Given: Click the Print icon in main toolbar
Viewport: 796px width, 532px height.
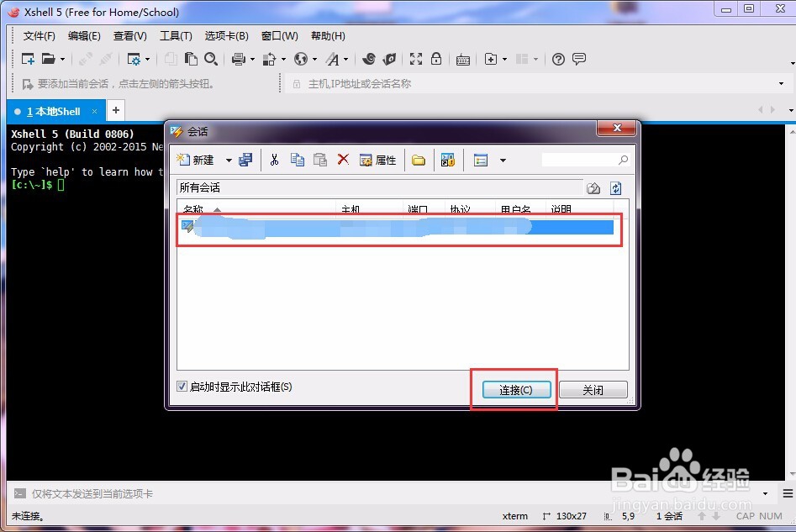Looking at the screenshot, I should (x=238, y=59).
